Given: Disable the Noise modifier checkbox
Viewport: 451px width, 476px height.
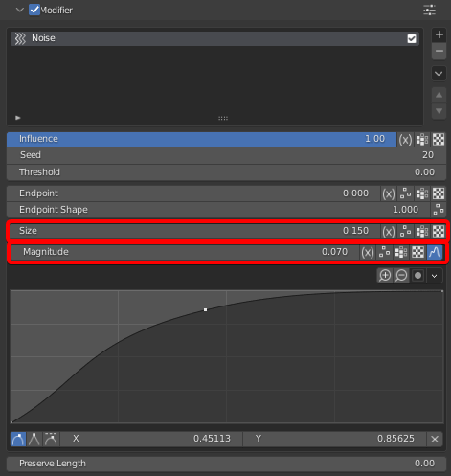Looking at the screenshot, I should click(x=412, y=38).
